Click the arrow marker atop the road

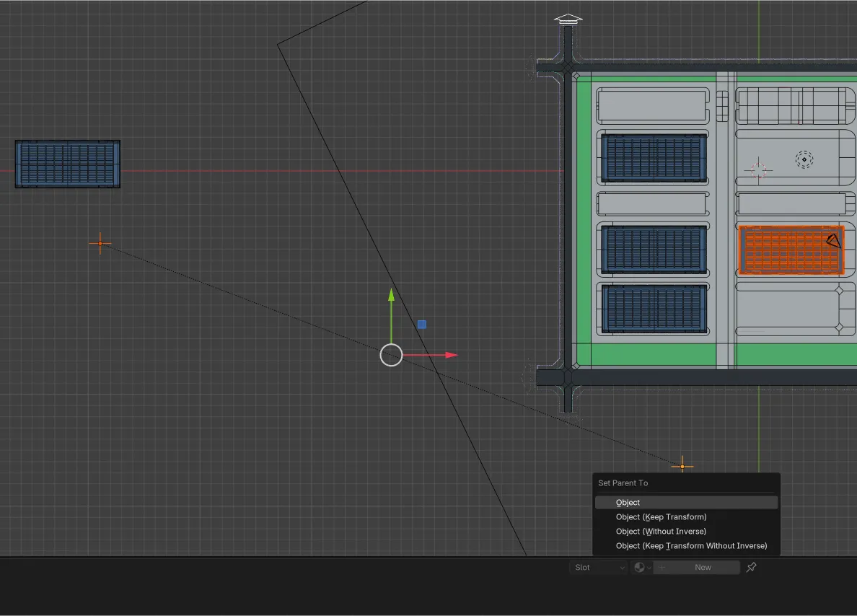tap(568, 19)
